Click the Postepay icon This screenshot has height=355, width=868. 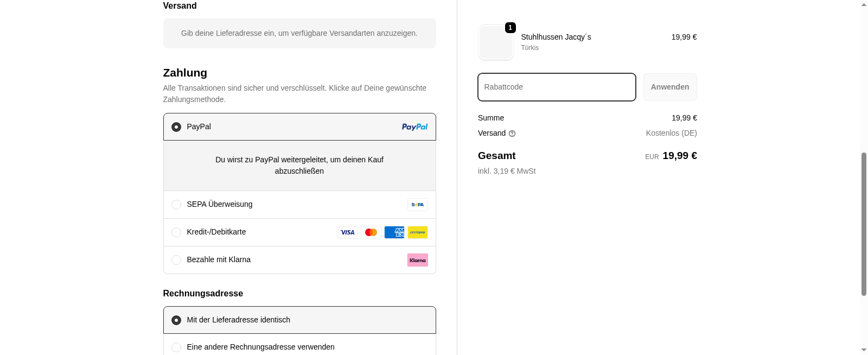click(x=417, y=232)
